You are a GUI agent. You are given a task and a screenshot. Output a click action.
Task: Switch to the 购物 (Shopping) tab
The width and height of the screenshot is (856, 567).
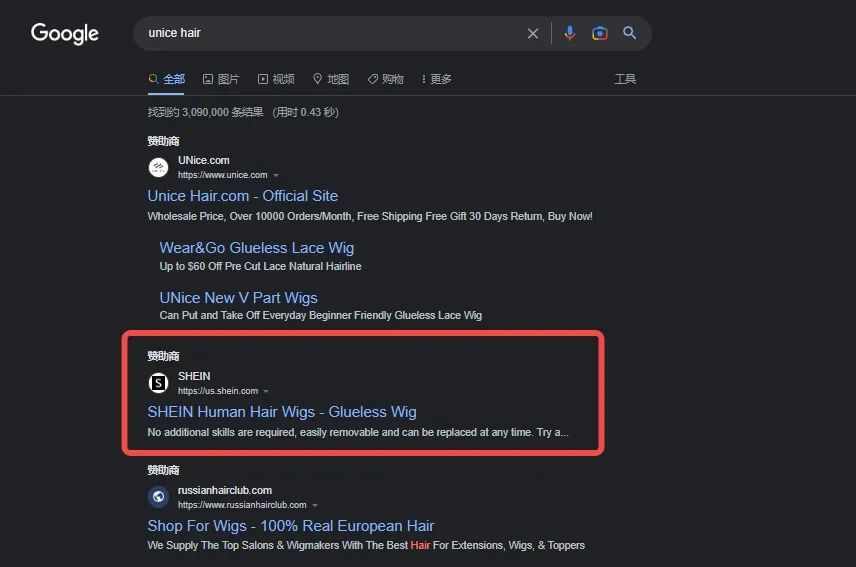point(385,79)
